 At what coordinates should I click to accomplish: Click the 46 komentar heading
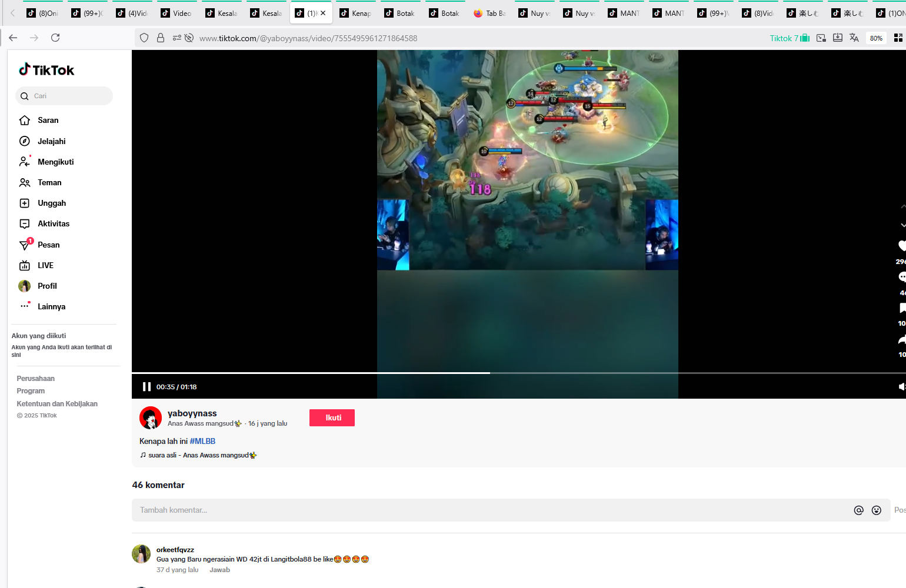[158, 485]
